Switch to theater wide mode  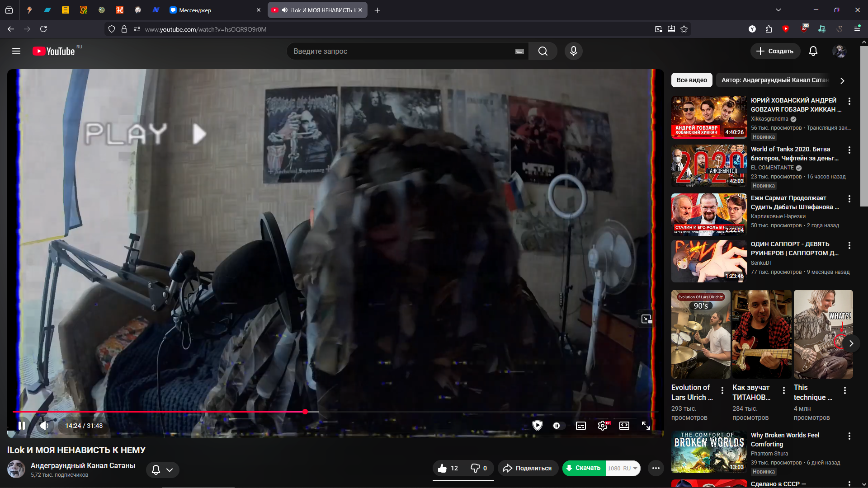624,426
